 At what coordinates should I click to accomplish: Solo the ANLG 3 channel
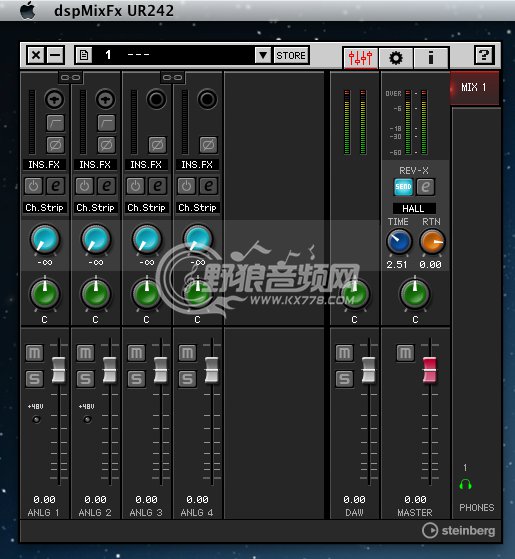[x=136, y=379]
